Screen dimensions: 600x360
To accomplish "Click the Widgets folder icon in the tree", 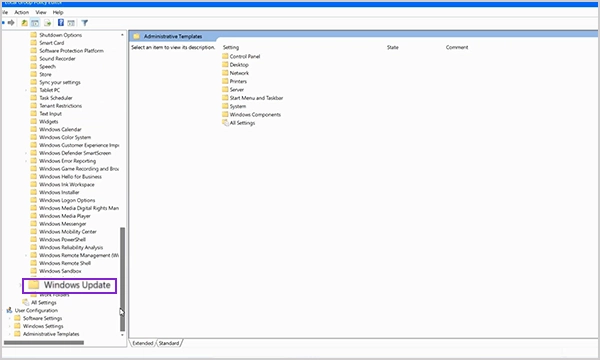I will click(34, 121).
